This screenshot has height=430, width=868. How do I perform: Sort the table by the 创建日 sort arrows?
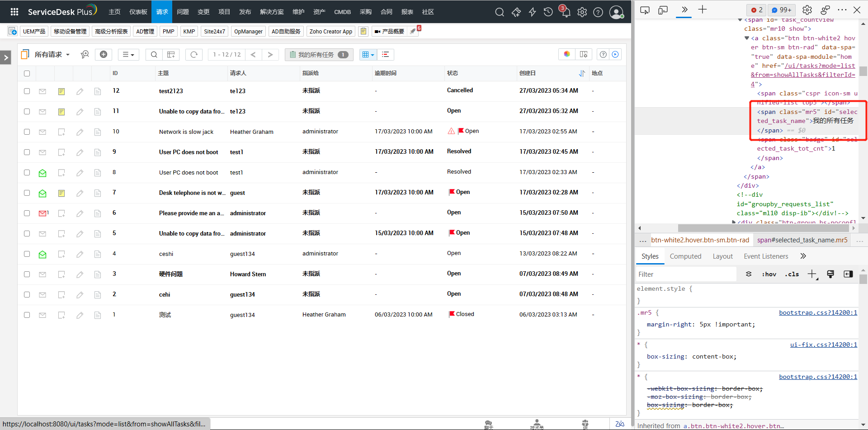582,73
